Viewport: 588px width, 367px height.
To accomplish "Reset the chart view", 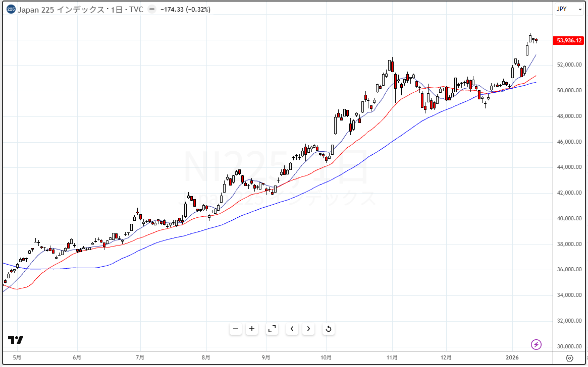I will pyautogui.click(x=328, y=329).
